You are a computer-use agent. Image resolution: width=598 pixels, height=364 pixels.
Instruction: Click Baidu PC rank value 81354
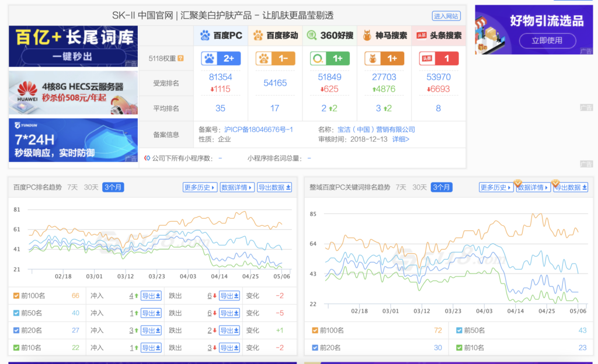tap(220, 77)
